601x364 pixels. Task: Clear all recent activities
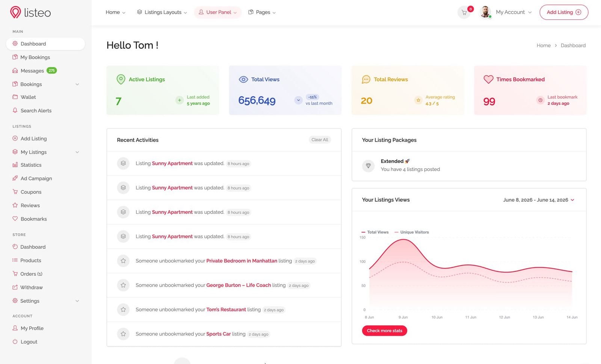coord(320,140)
